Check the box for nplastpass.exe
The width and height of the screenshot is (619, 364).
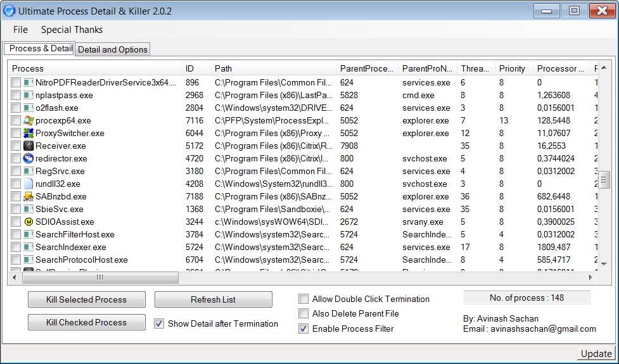pyautogui.click(x=16, y=95)
